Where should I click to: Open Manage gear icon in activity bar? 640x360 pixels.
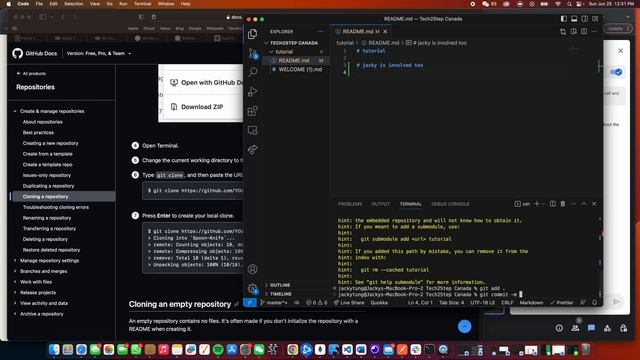click(253, 289)
